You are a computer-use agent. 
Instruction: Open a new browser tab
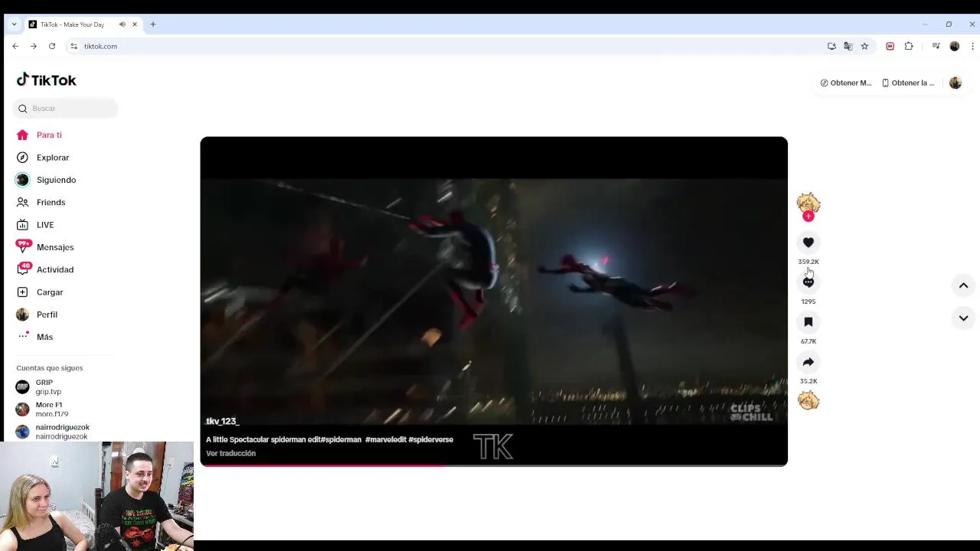point(152,24)
